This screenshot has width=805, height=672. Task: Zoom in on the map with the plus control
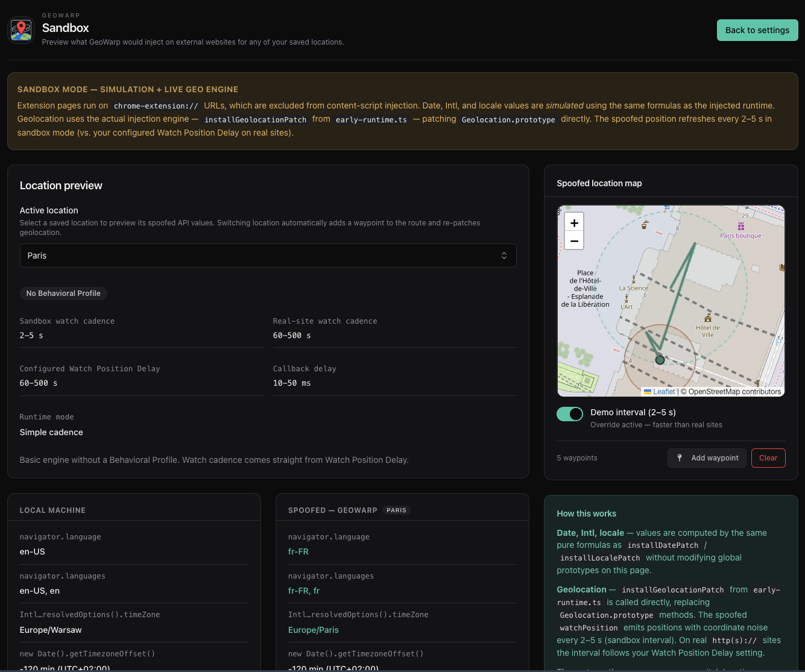coord(573,222)
